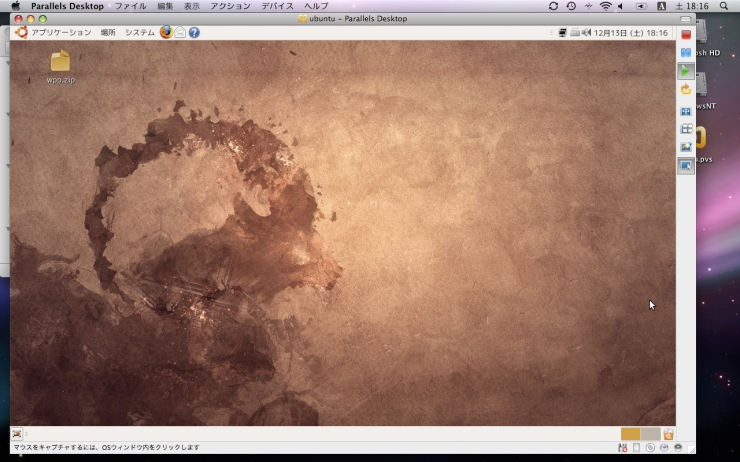Click the red Stop virtual machine button
The height and width of the screenshot is (462, 740).
pyautogui.click(x=686, y=34)
